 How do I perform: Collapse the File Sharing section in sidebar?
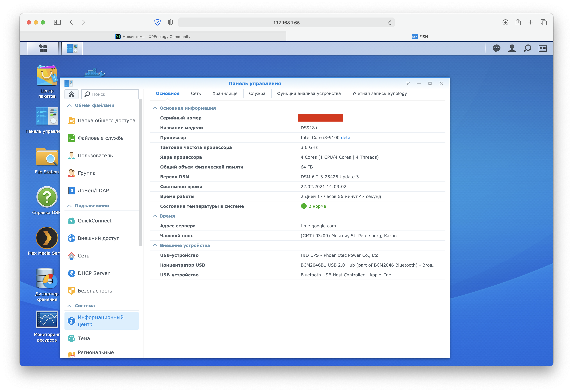coord(70,105)
